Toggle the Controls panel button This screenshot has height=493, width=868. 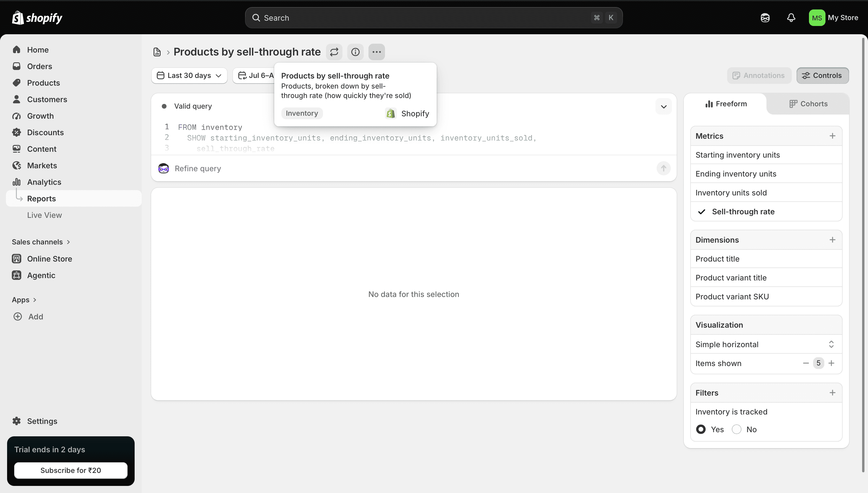click(822, 76)
